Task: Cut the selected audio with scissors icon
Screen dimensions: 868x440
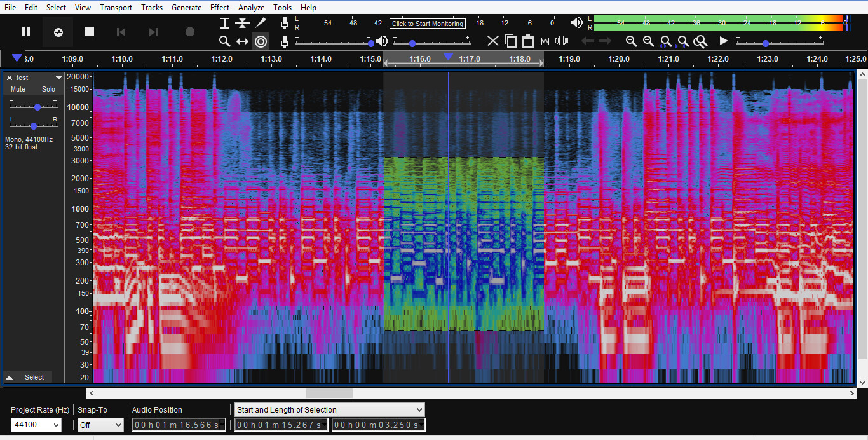Action: click(x=493, y=41)
